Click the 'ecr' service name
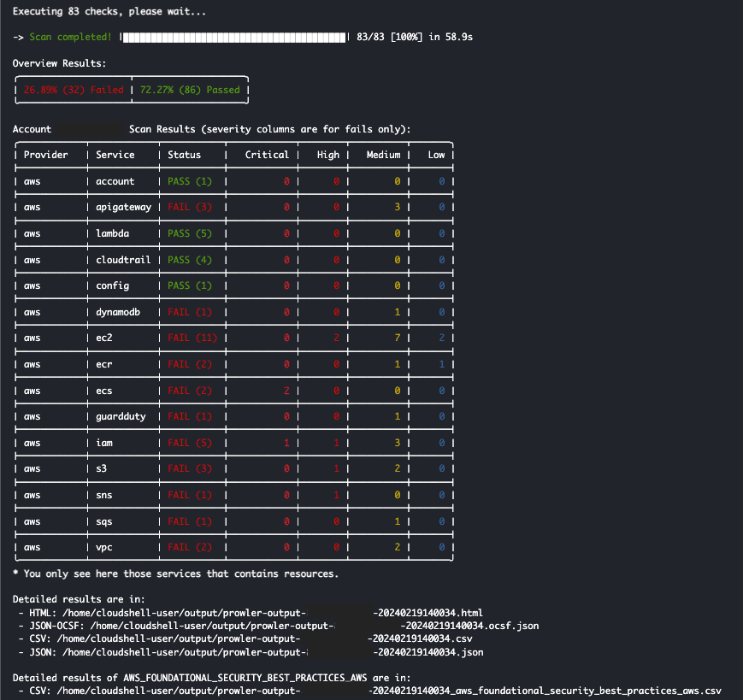This screenshot has width=743, height=700. 103,365
